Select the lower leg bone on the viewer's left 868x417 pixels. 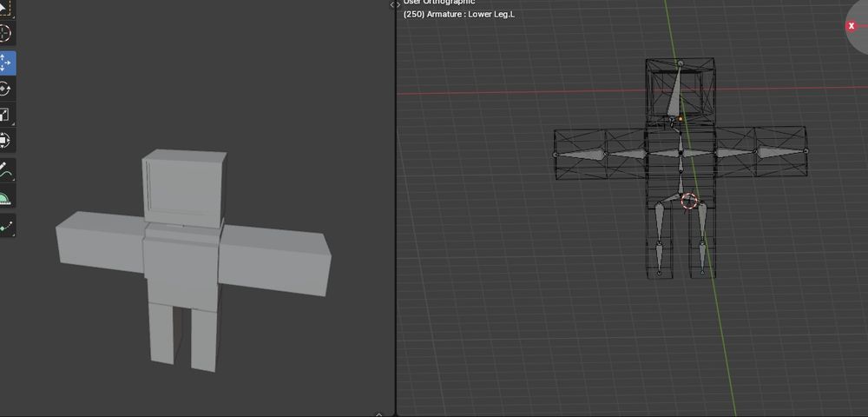point(659,257)
